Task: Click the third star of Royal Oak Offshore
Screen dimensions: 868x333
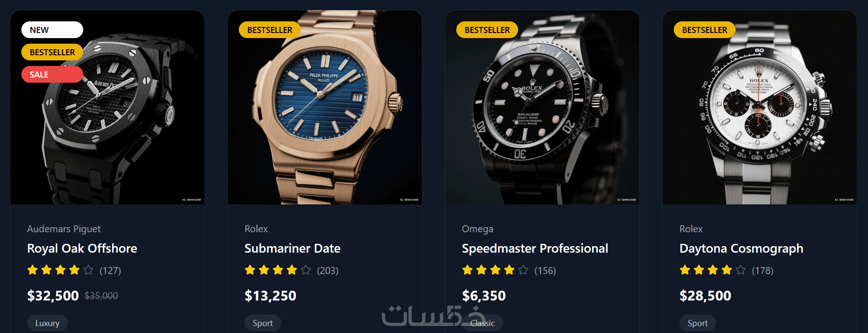Action: click(60, 270)
